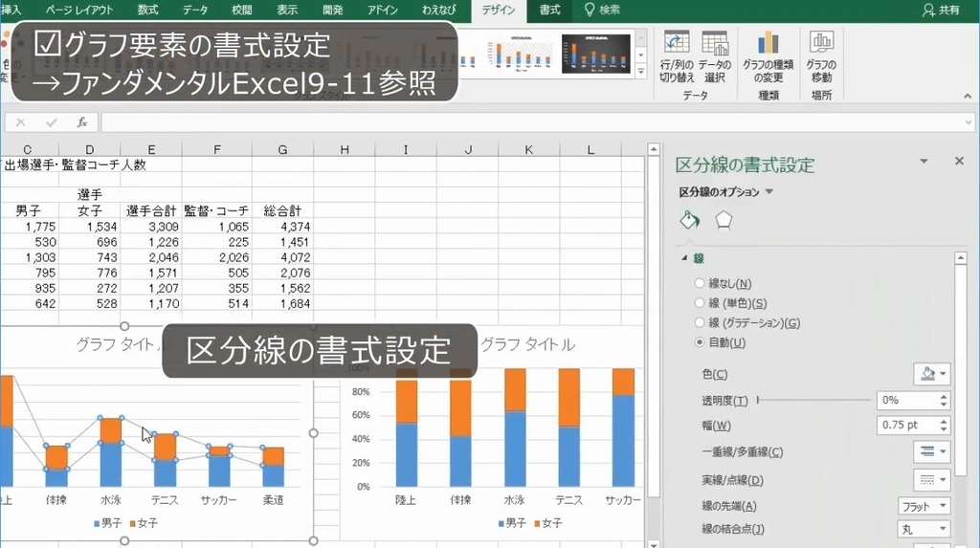
Task: Collapse the 線 section triangle
Action: [x=684, y=257]
